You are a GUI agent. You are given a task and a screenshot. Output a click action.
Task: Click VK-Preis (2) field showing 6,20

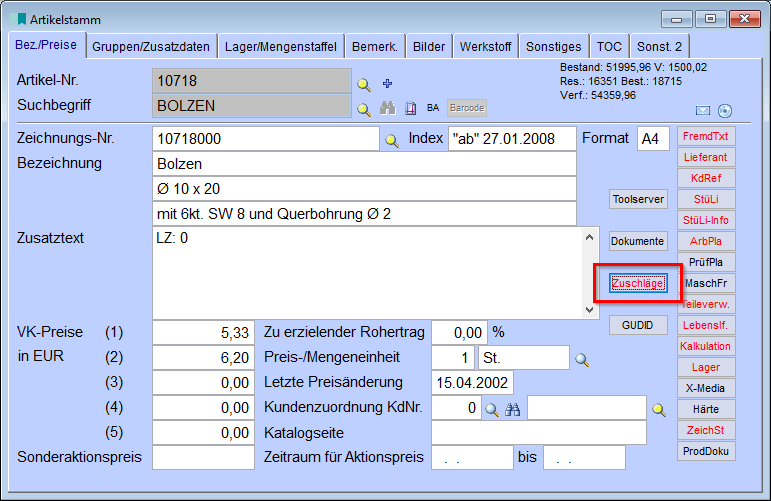point(203,357)
